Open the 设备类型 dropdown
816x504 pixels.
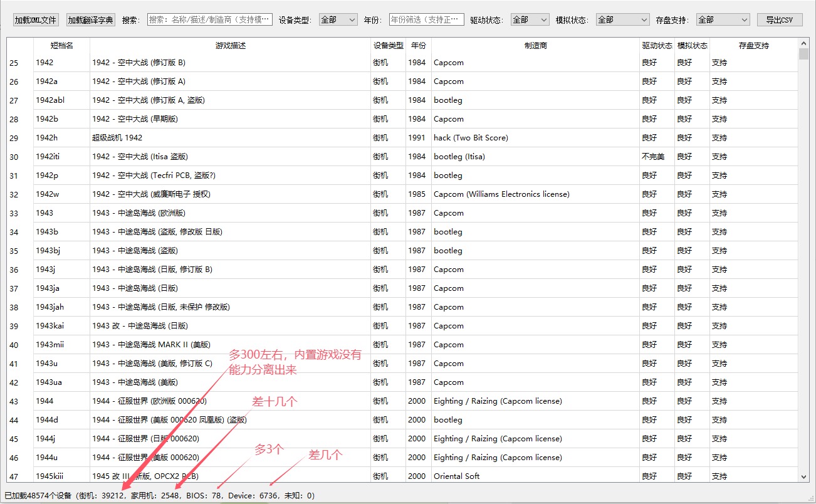click(x=338, y=20)
